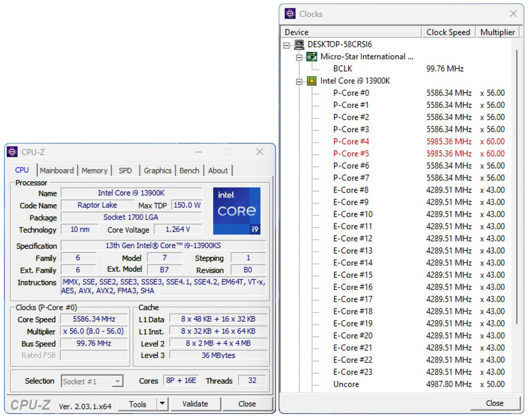Click the BCLK value 99.76 MHz
This screenshot has width=531, height=420.
tap(445, 68)
